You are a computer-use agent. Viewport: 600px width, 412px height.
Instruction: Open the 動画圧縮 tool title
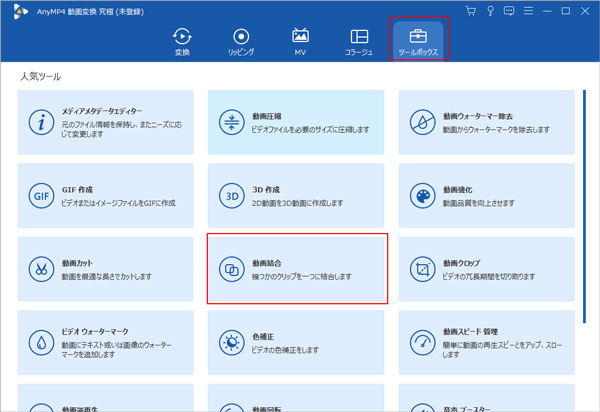click(x=267, y=116)
